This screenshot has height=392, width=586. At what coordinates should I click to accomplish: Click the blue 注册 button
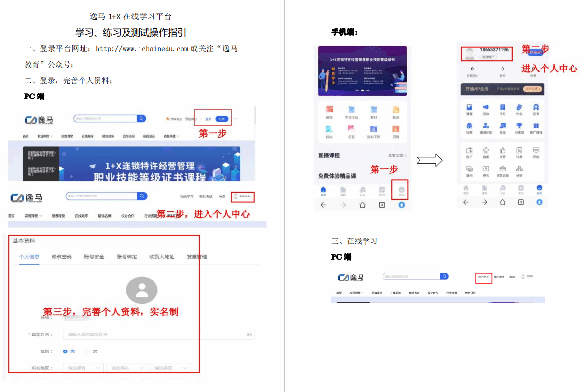click(x=222, y=119)
